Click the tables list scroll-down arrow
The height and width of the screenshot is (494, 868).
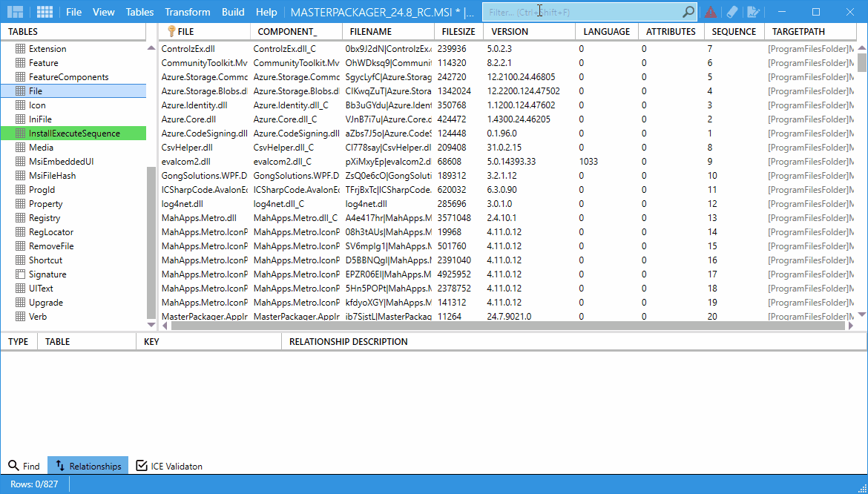pos(151,325)
